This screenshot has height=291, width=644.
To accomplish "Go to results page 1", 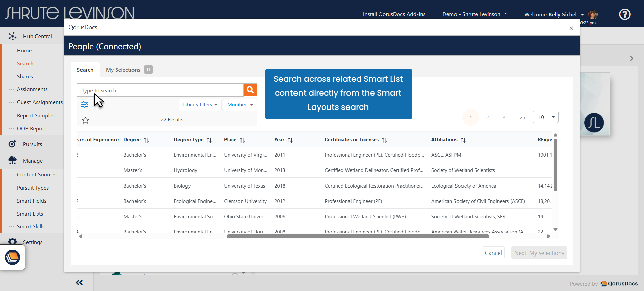I will point(471,117).
